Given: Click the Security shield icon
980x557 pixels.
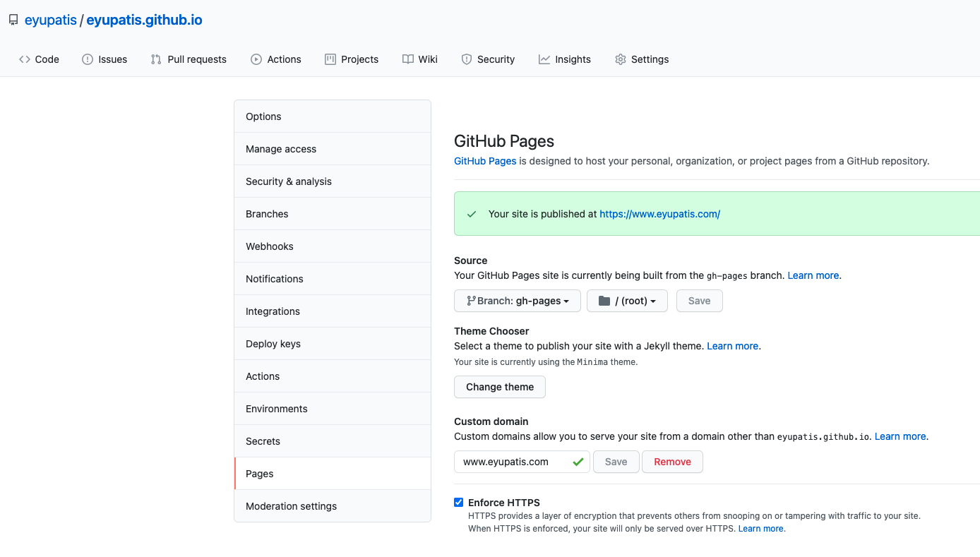Looking at the screenshot, I should coord(467,59).
